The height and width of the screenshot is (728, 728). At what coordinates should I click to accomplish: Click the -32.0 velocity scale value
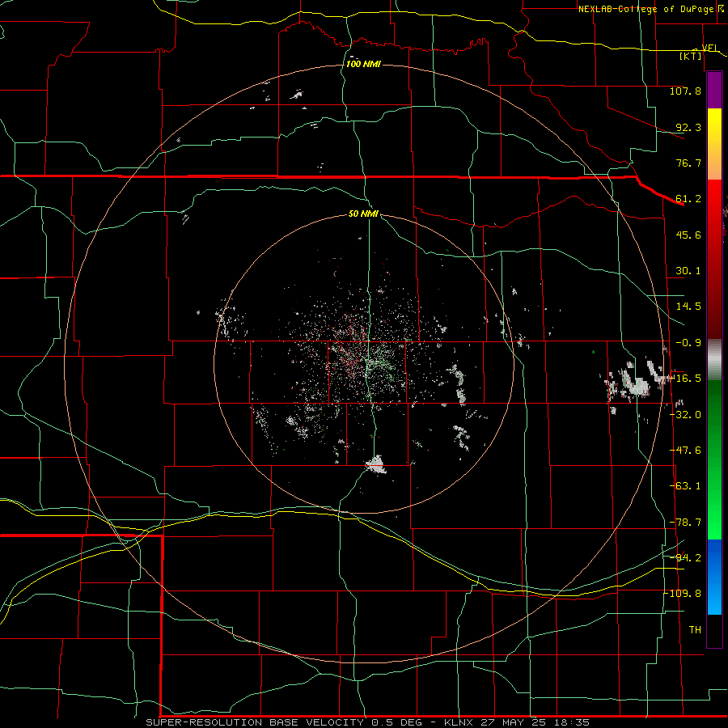coord(686,415)
